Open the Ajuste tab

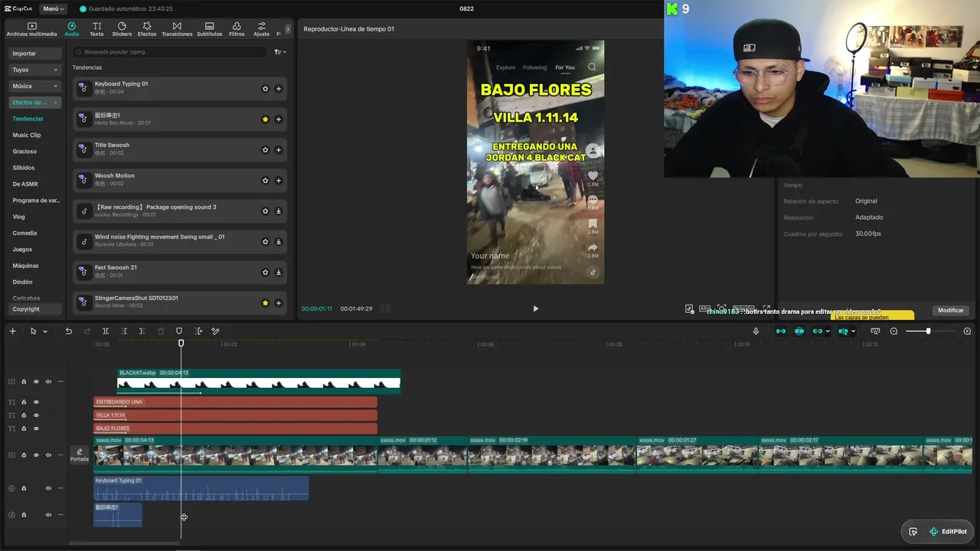pyautogui.click(x=262, y=29)
